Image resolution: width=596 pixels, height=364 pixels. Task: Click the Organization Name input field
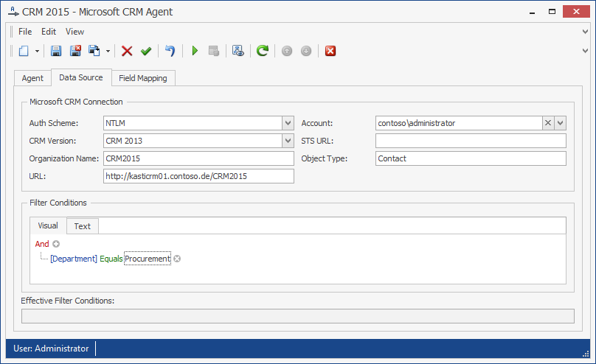(x=198, y=158)
